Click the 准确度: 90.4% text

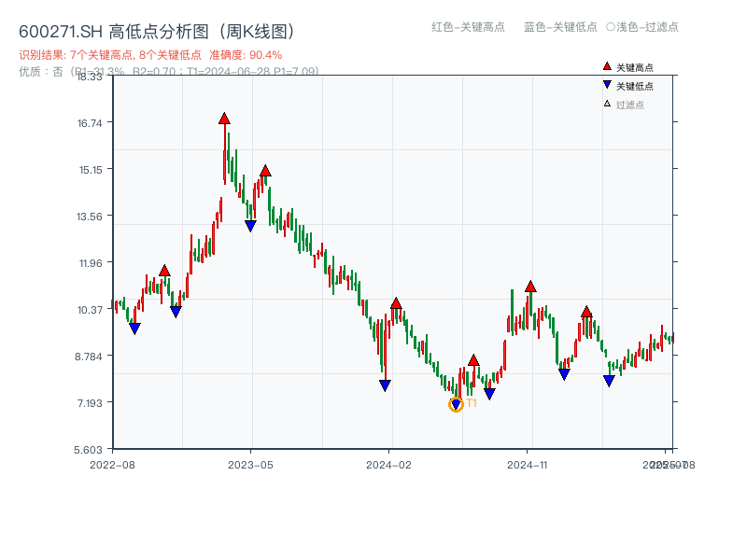246,55
